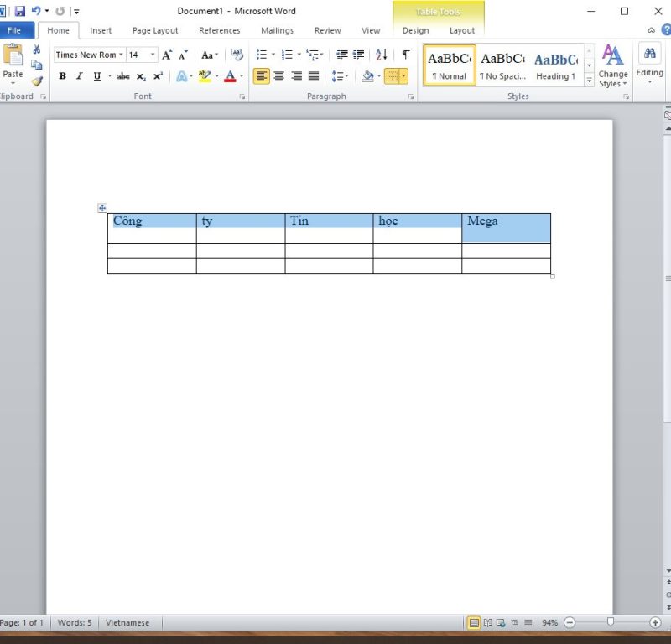Open the File tab
Viewport: 671px width, 644px height.
tap(14, 30)
